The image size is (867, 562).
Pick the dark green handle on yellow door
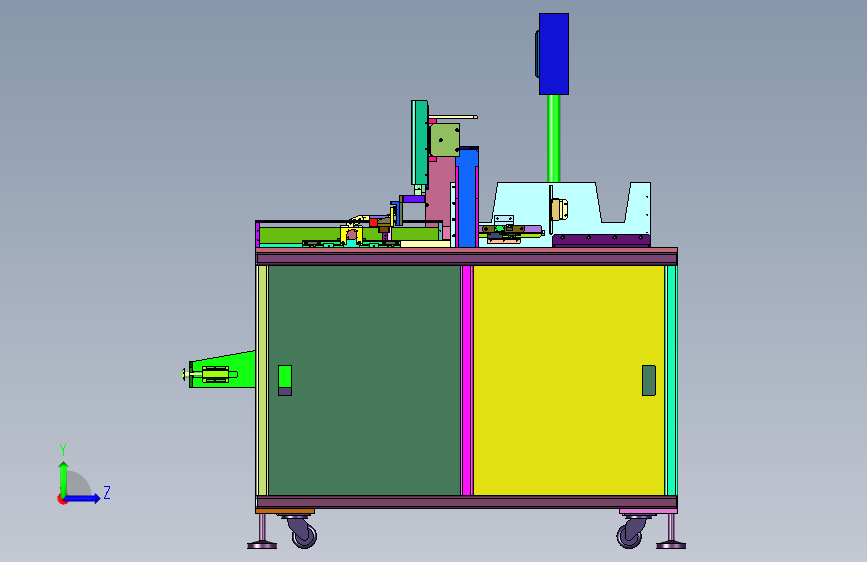[649, 381]
